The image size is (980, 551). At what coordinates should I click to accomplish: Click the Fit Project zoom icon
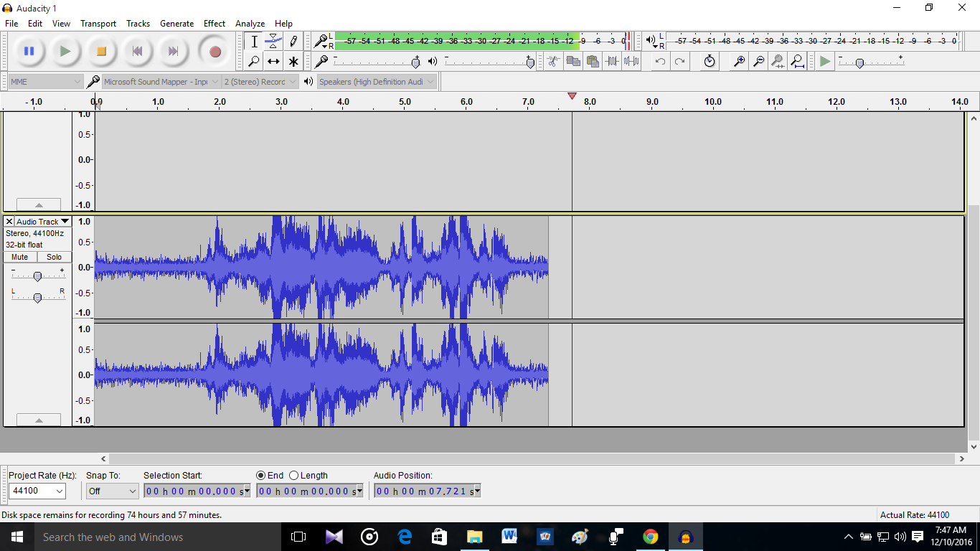pos(797,61)
